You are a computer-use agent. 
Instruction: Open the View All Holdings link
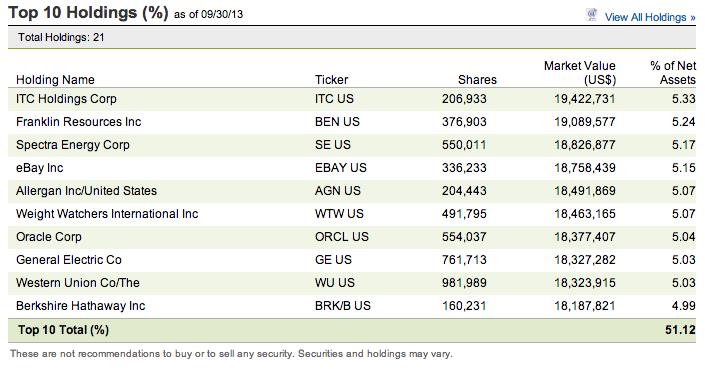point(650,17)
